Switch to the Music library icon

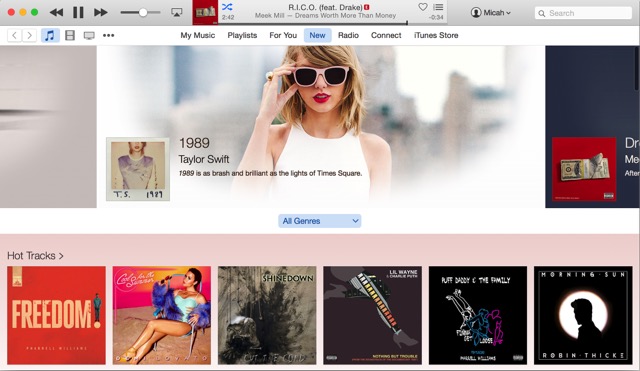click(50, 36)
